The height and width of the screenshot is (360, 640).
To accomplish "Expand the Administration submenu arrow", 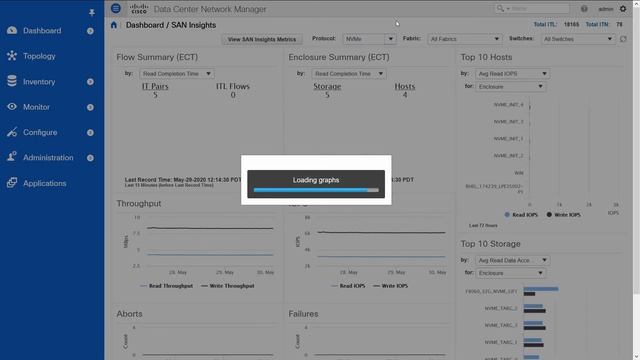I will (90, 158).
